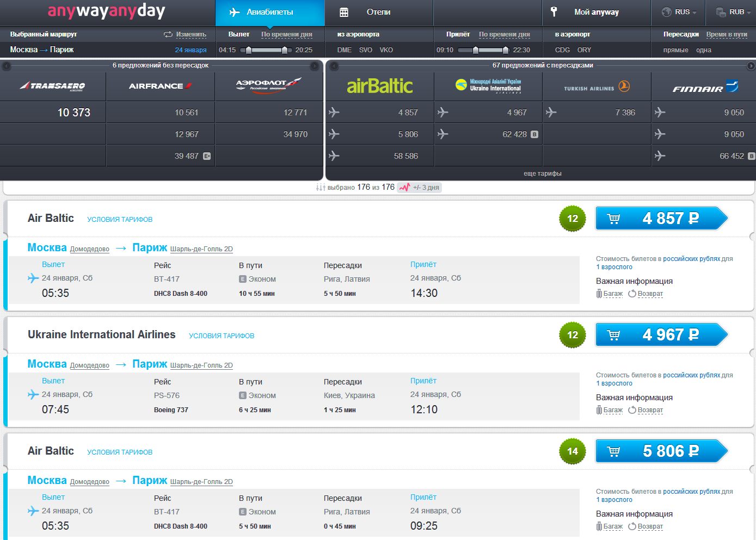Select the Transaero 10 373 fare cell
The image size is (756, 540).
pyautogui.click(x=74, y=113)
